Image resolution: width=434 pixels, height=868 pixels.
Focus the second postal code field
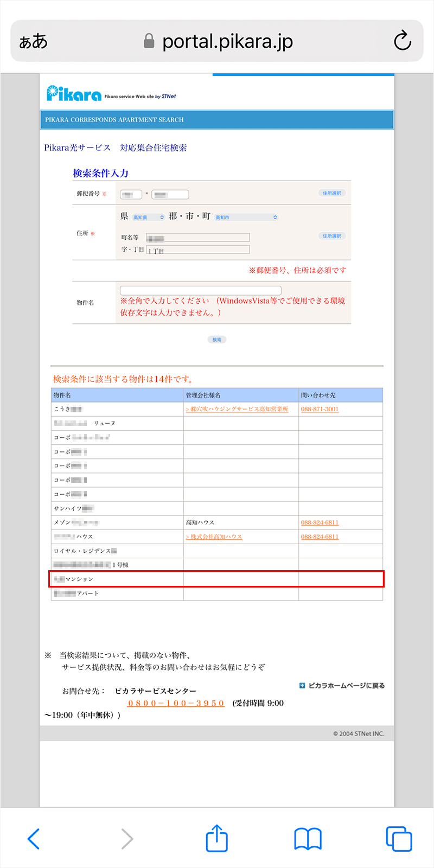coord(170,194)
